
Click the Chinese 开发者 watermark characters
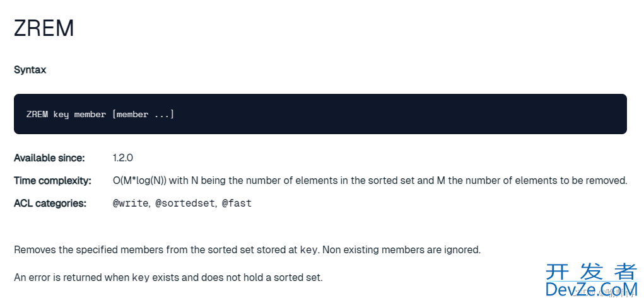592,272
